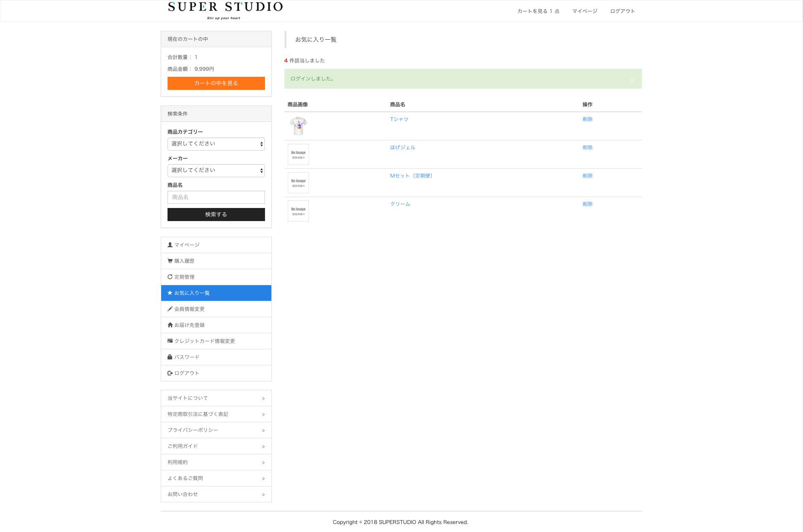Image resolution: width=803 pixels, height=532 pixels.
Task: Select 定期管理 in the sidebar menu
Action: pos(216,277)
